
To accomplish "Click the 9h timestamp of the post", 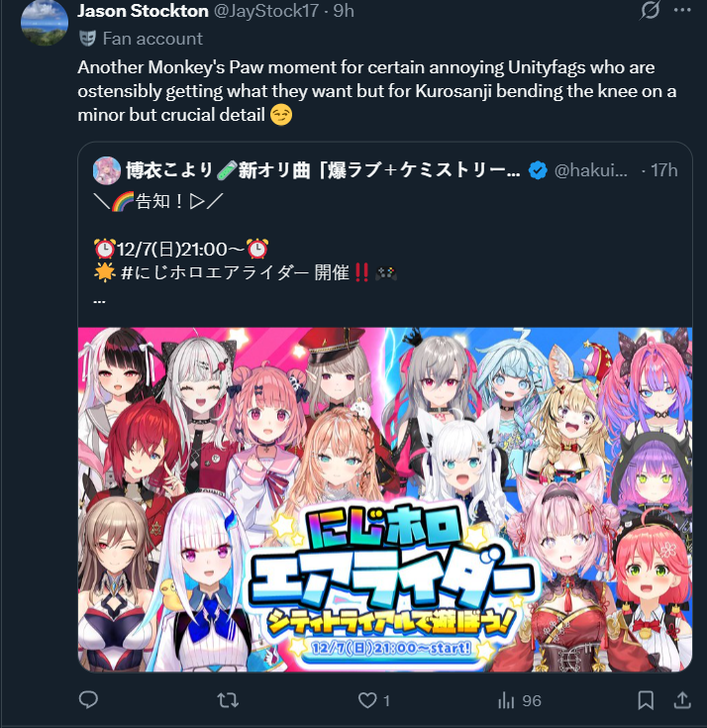I will (x=344, y=11).
